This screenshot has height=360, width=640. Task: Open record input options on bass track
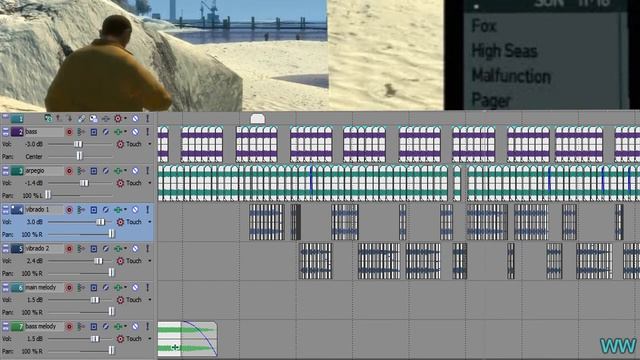81,132
